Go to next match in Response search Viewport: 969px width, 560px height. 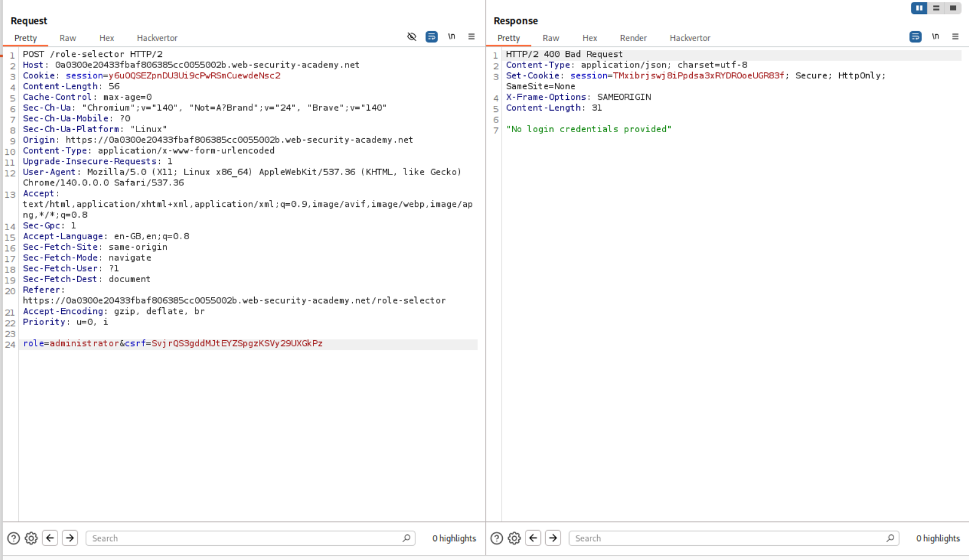click(x=553, y=538)
